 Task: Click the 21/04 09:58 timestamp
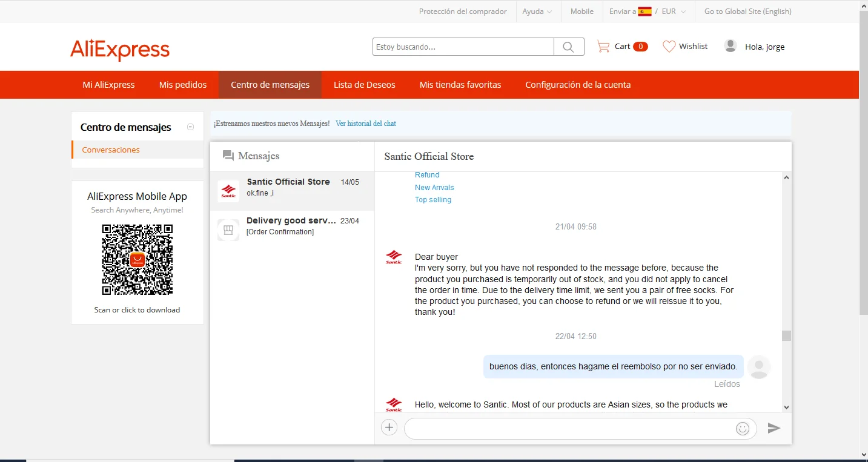click(576, 226)
